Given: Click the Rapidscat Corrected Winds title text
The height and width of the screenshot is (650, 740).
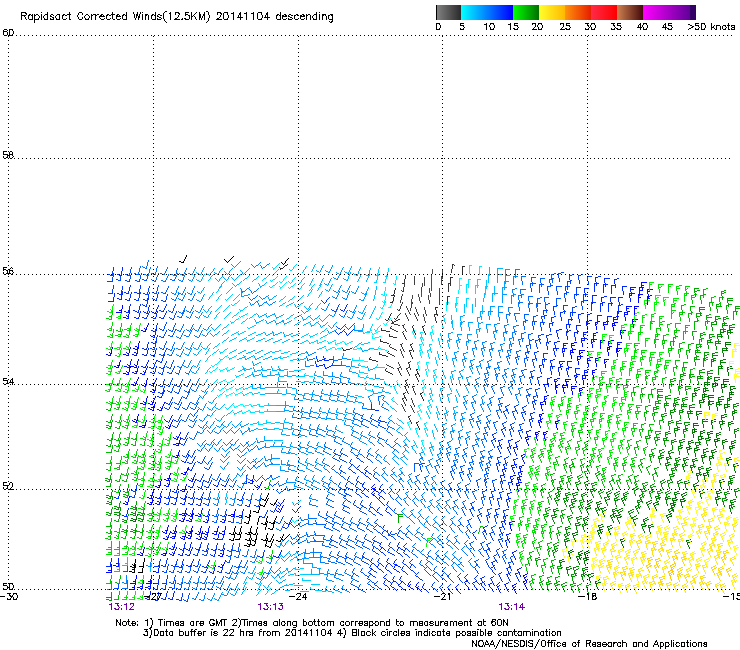Looking at the screenshot, I should click(x=177, y=17).
